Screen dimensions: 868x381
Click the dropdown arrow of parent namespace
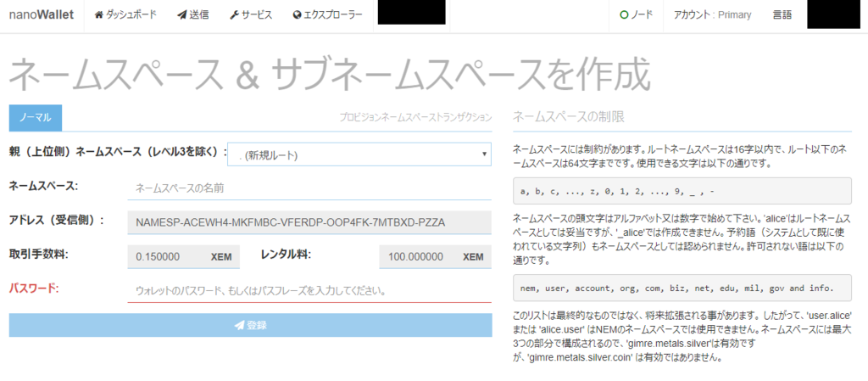pyautogui.click(x=484, y=154)
